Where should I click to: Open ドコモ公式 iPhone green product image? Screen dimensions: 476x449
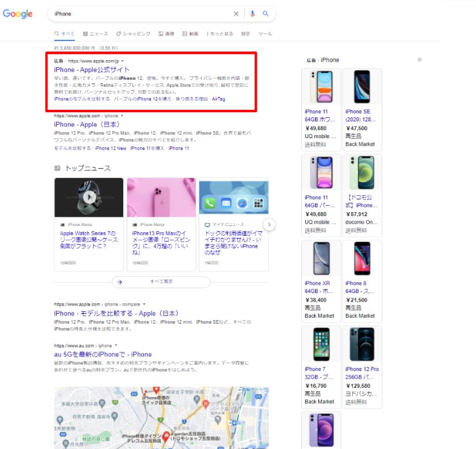[x=362, y=172]
